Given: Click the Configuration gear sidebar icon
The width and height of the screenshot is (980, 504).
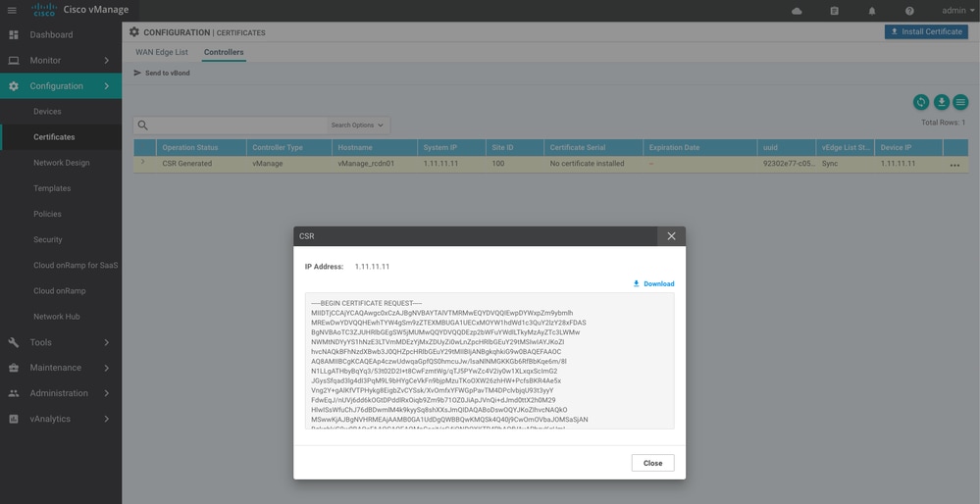Looking at the screenshot, I should 13,86.
